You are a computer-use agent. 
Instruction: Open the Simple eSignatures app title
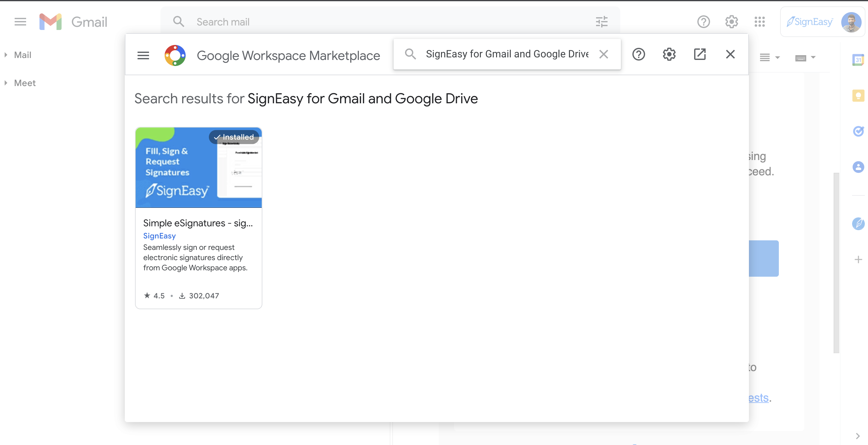pos(198,223)
